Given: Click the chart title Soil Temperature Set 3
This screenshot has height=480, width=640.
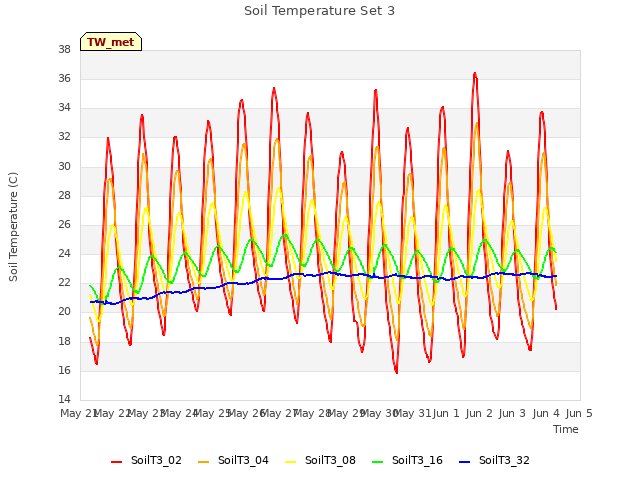Looking at the screenshot, I should coord(320,11).
